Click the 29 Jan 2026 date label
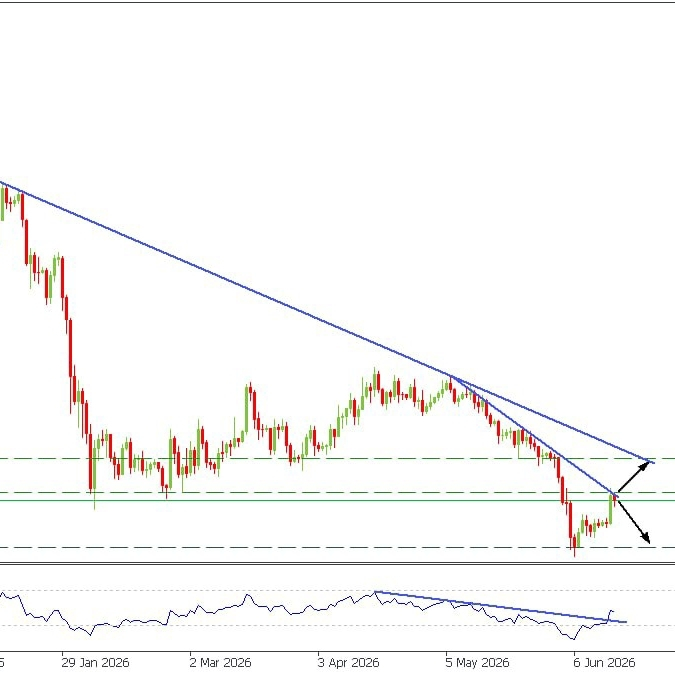This screenshot has height=675, width=675. (95, 662)
